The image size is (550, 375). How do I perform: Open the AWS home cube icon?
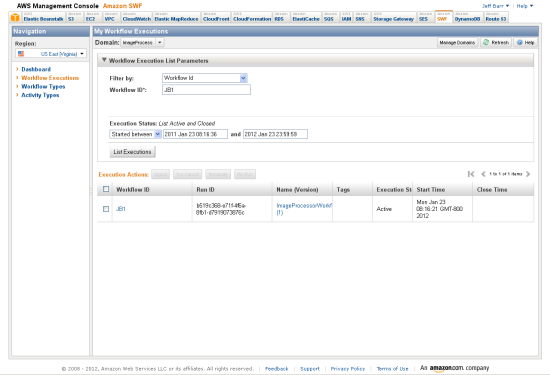click(15, 17)
